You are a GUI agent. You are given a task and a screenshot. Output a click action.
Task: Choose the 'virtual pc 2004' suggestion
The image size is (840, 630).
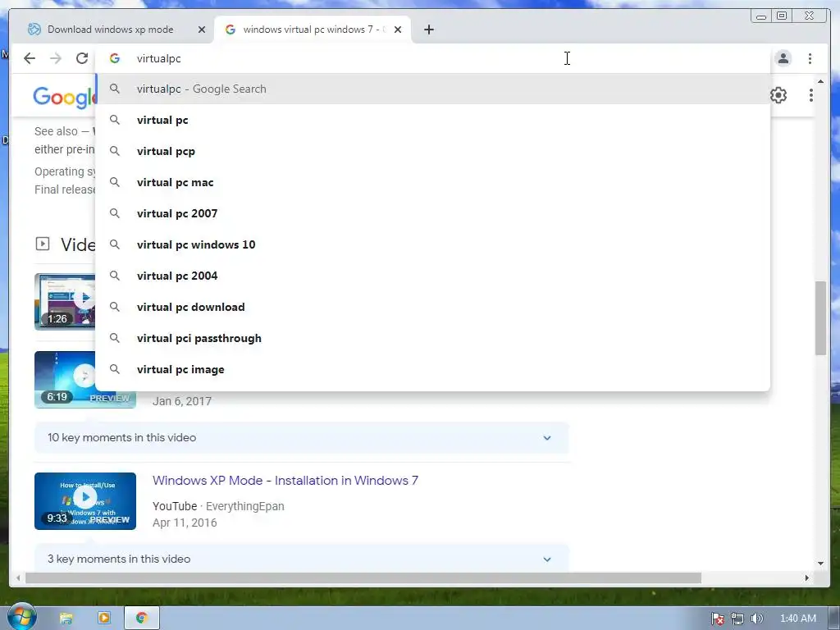point(433,276)
